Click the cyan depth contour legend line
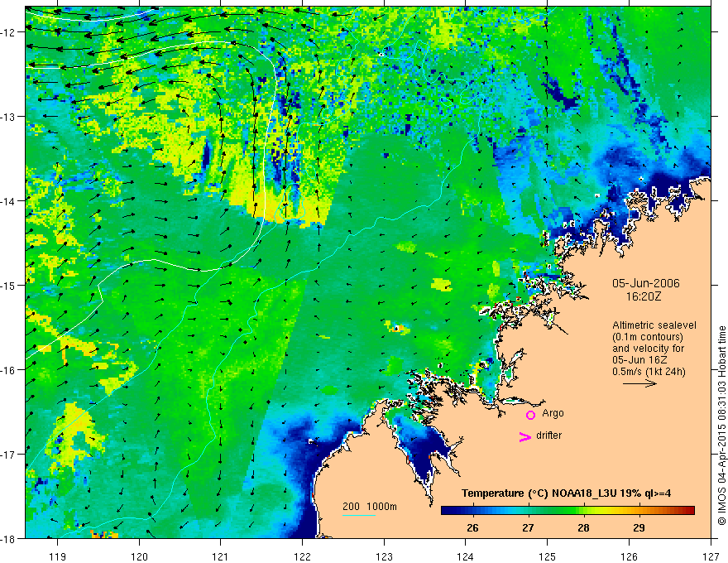 [359, 515]
